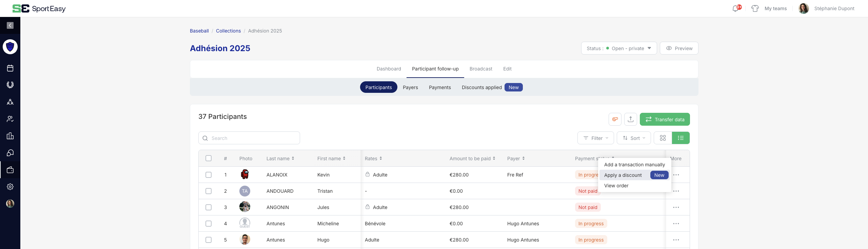This screenshot has height=249, width=868.
Task: Switch to the Payers tab
Action: [410, 87]
